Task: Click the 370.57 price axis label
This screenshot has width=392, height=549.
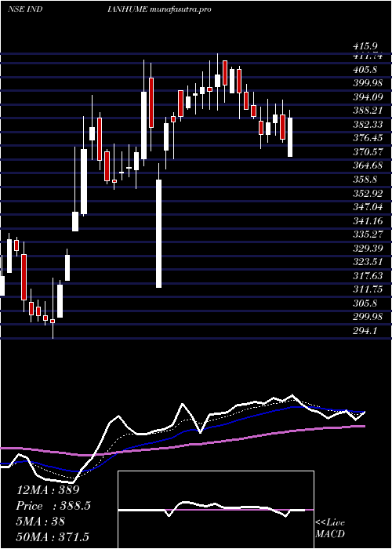Action: (x=367, y=152)
